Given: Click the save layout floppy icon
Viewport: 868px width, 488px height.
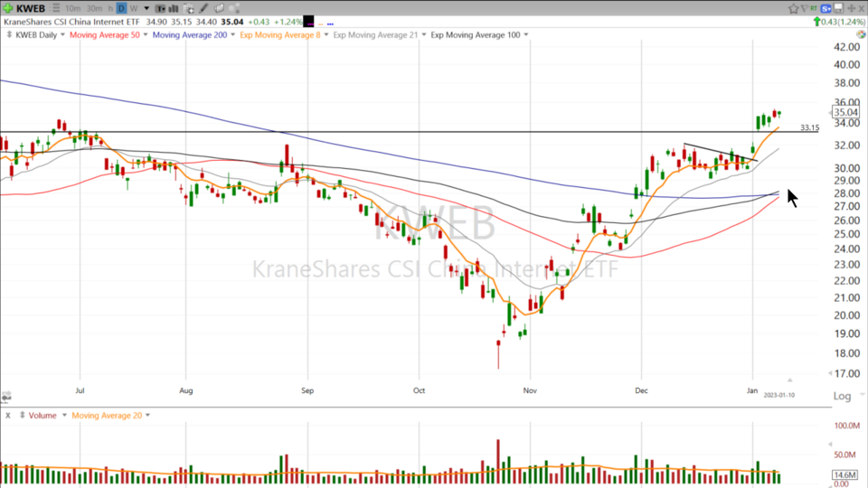Looking at the screenshot, I should point(838,8).
